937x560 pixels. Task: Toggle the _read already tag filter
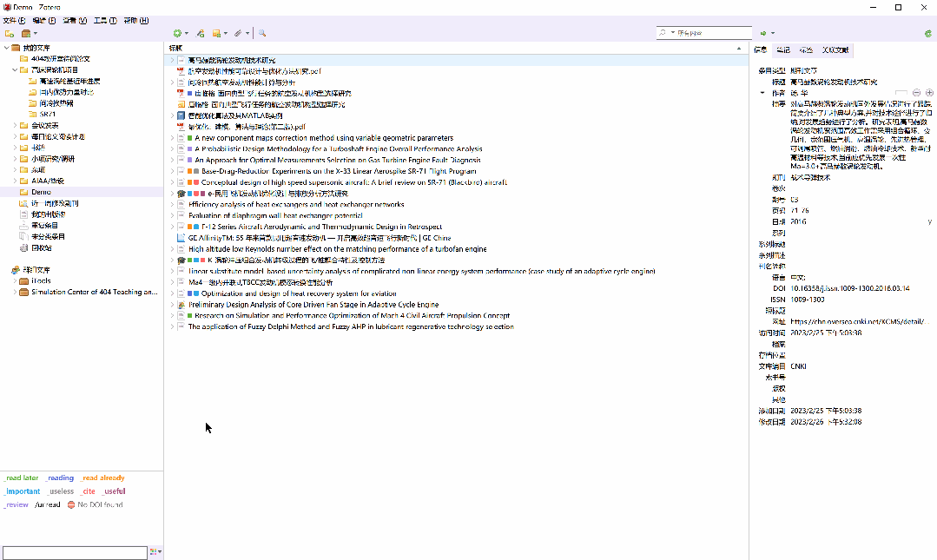102,478
